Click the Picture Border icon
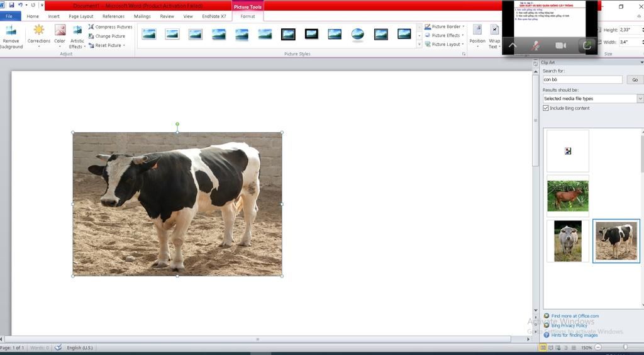Viewport: 644px width, 355px height. (428, 26)
